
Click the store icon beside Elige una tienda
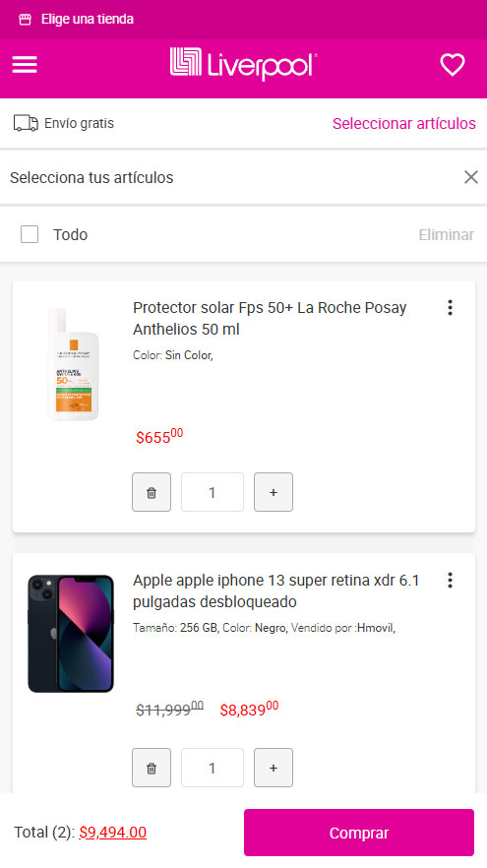tap(25, 20)
